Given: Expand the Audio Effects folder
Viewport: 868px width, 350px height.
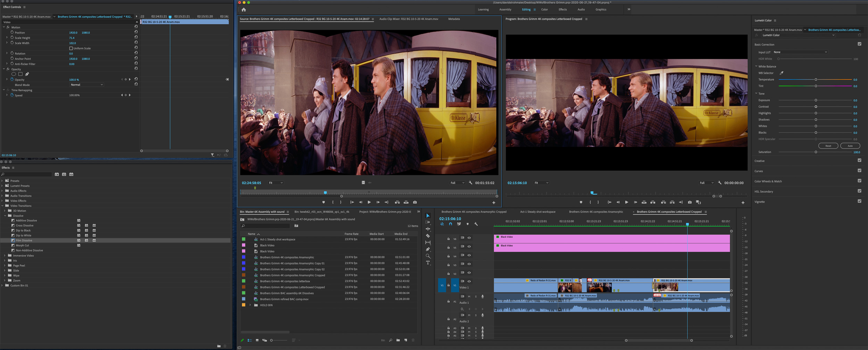Looking at the screenshot, I should (2, 191).
